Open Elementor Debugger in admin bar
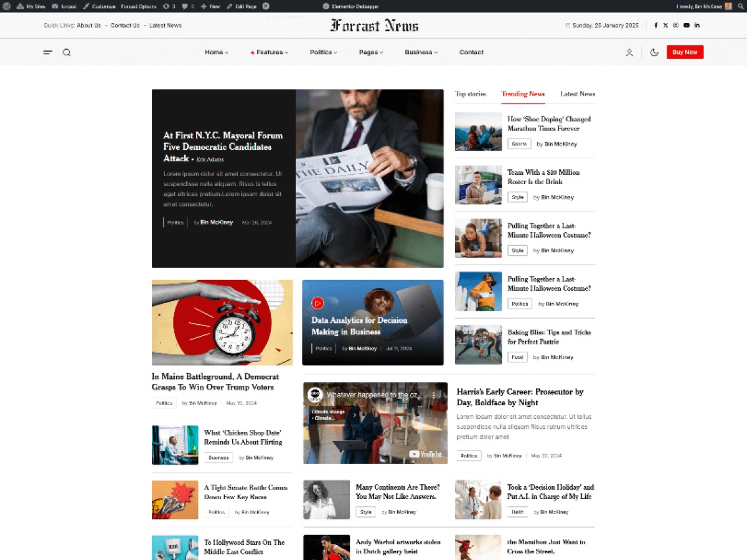Screen dimensions: 747x560 point(351,6)
